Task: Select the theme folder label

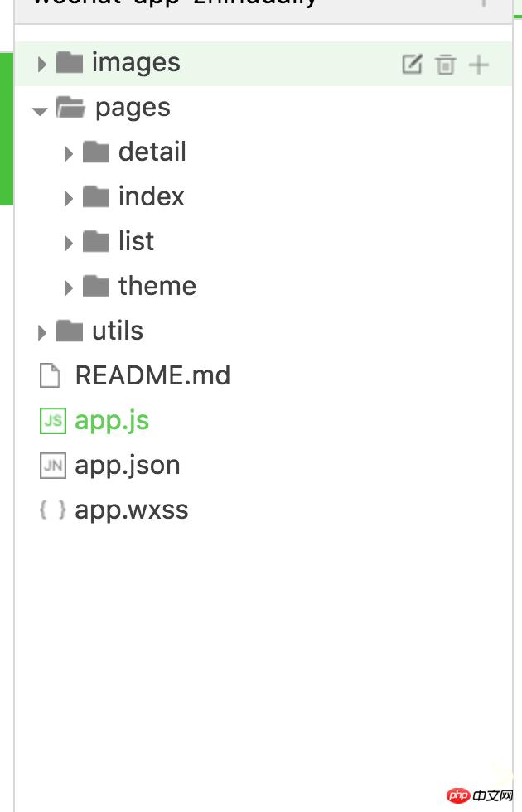Action: 157,287
